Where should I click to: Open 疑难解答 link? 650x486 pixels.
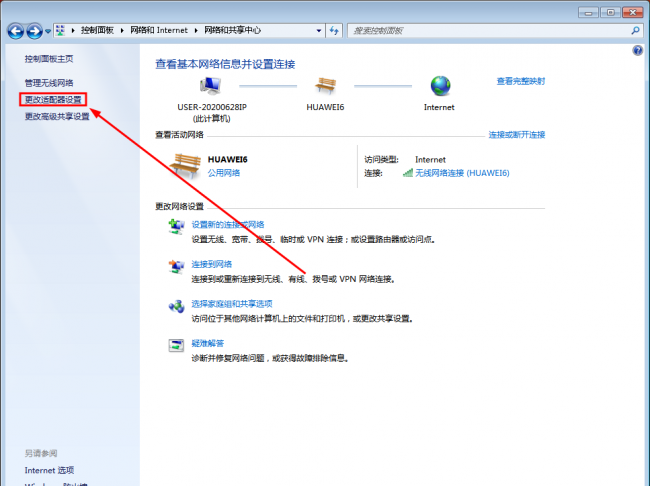click(207, 343)
